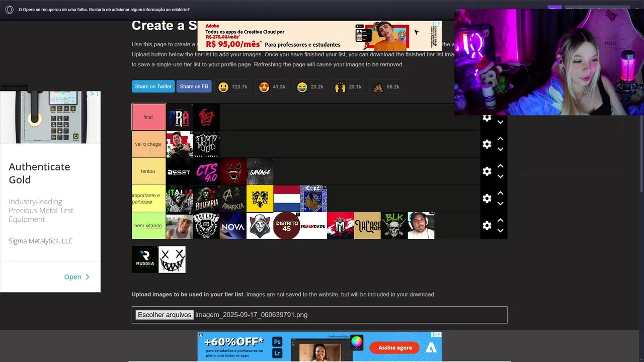Image resolution: width=644 pixels, height=362 pixels.
Task: Move 'nem xitando' row up
Action: (500, 221)
